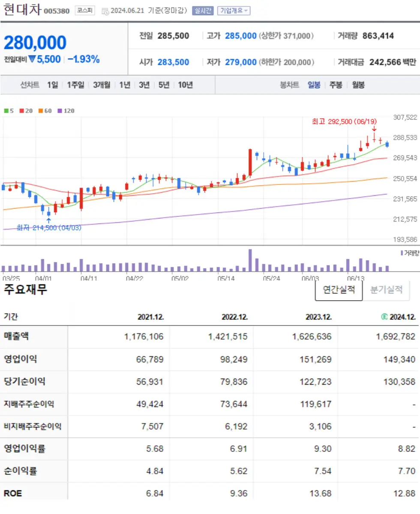Viewport: 420px width, 514px height.
Task: Click the 매출액 cell 1,692,782
Action: coord(396,337)
